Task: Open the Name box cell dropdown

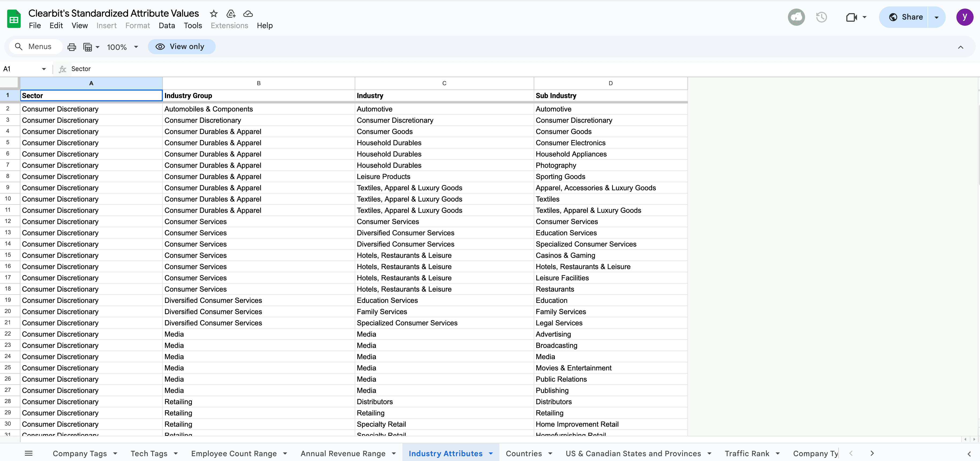Action: pos(44,69)
